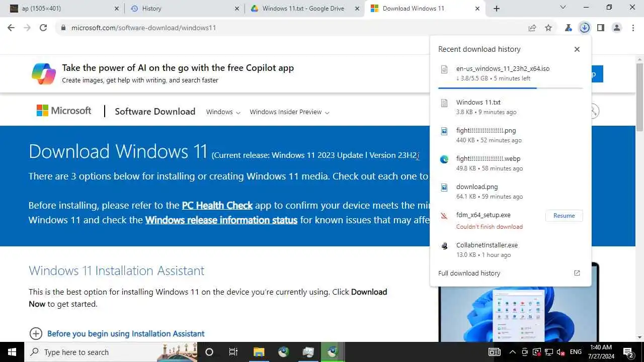The height and width of the screenshot is (362, 644).
Task: Click the address bar URL
Action: pyautogui.click(x=143, y=28)
